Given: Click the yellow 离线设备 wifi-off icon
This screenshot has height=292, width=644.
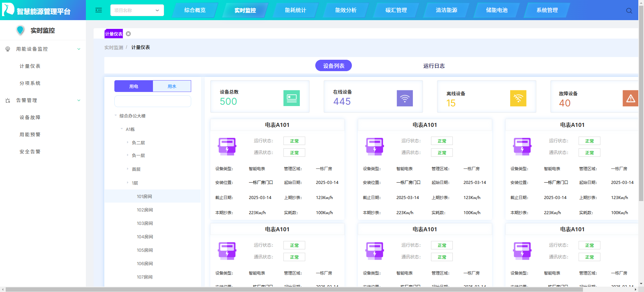Looking at the screenshot, I should click(518, 98).
